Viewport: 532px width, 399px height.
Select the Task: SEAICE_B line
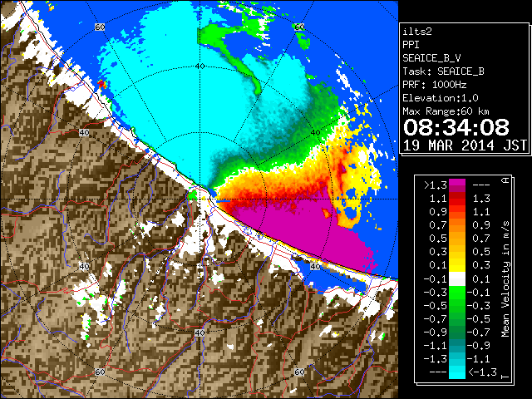pyautogui.click(x=443, y=71)
